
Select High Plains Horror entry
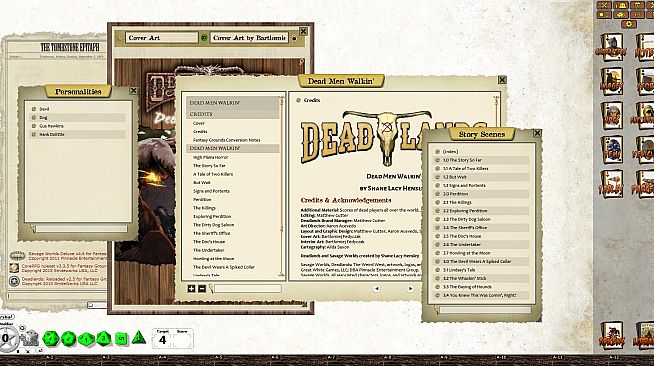pos(211,158)
